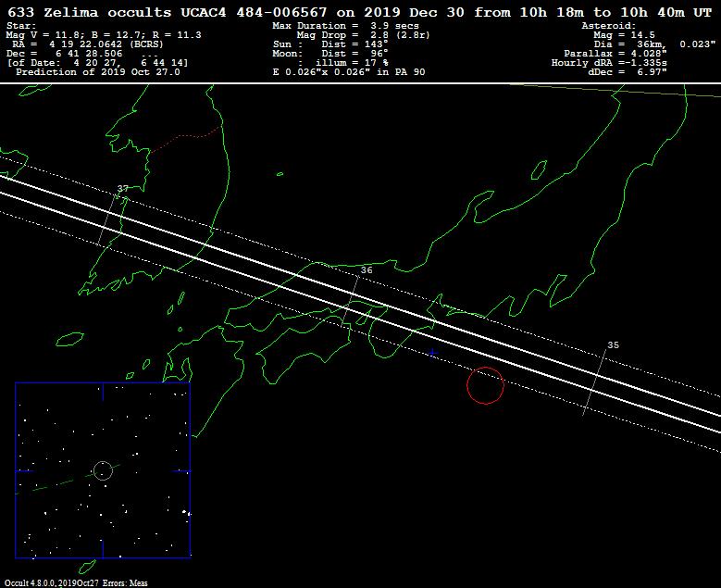Click the "Mag Drop = 2.8 (2.8r)" line

pyautogui.click(x=363, y=35)
